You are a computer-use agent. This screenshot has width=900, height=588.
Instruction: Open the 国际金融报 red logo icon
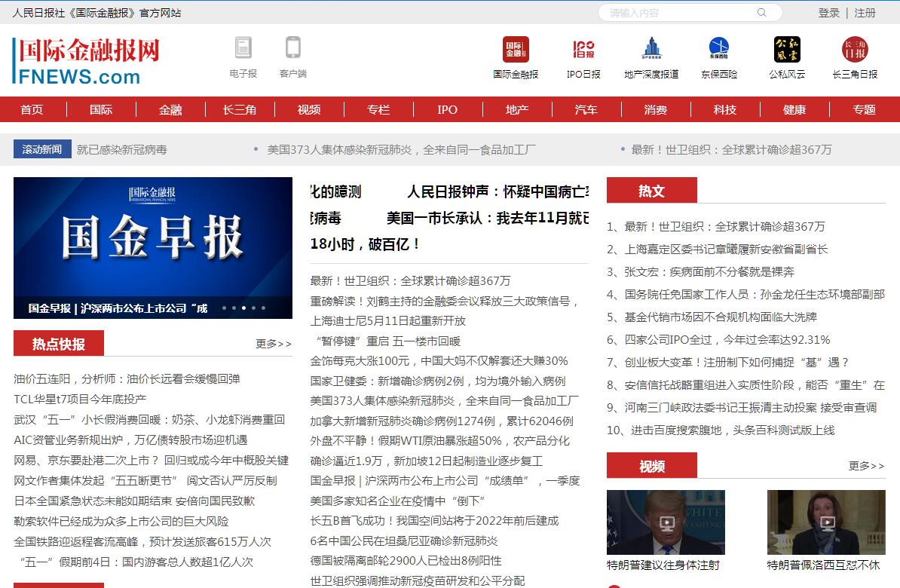pyautogui.click(x=516, y=50)
